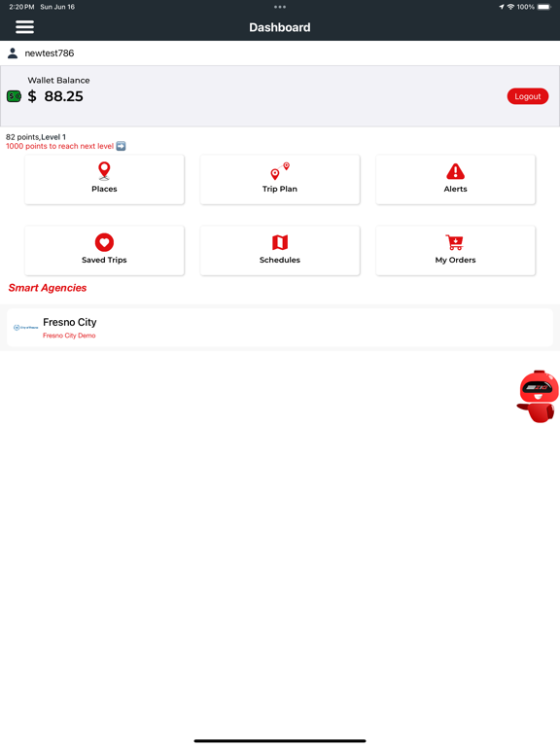Select the Fresno City agency row
This screenshot has width=560, height=747.
tap(280, 328)
